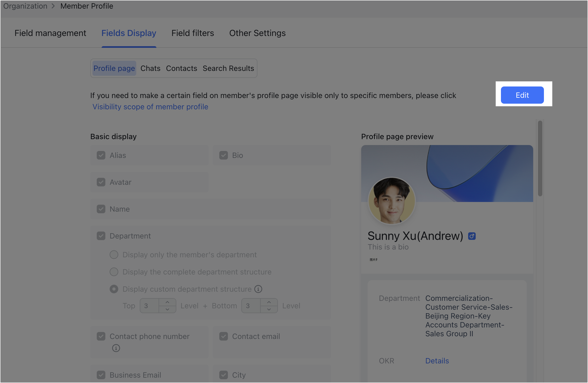Open the Search Results sub-tab

pos(228,68)
